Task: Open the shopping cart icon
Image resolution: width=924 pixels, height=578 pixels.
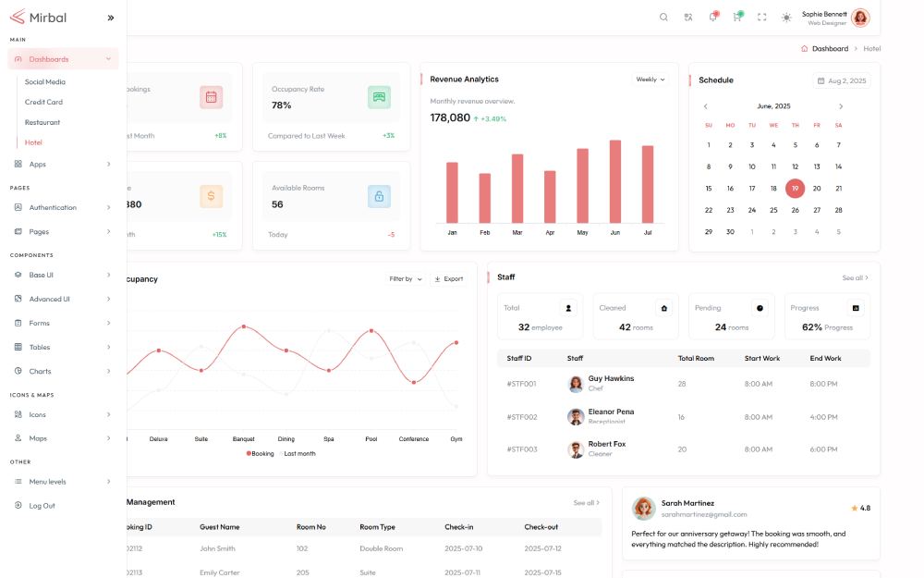Action: (x=737, y=18)
